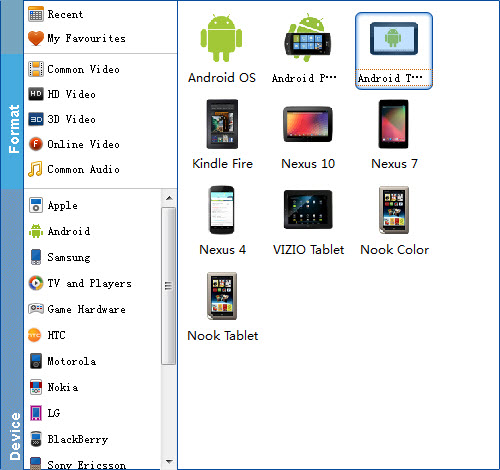The height and width of the screenshot is (470, 500).
Task: Open the HD Video category
Action: point(100,94)
